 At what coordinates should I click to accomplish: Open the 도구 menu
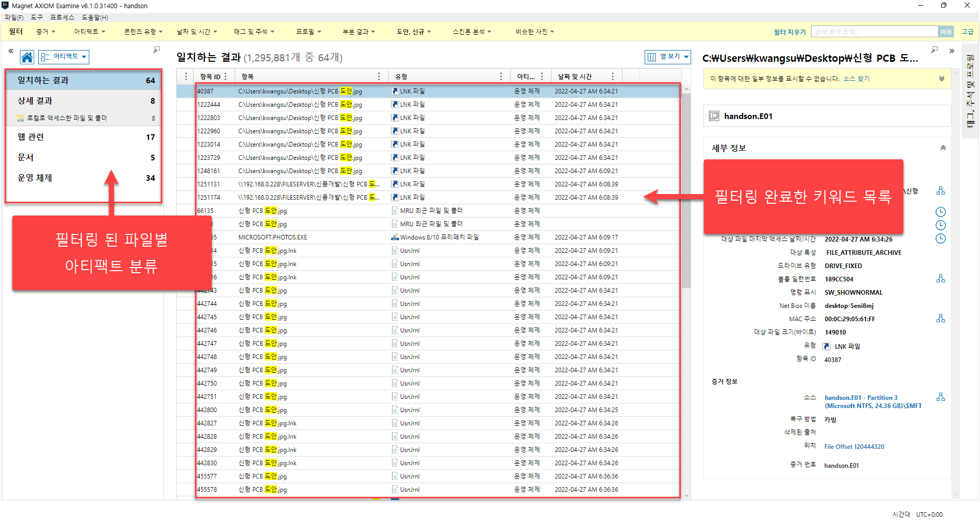(x=37, y=17)
